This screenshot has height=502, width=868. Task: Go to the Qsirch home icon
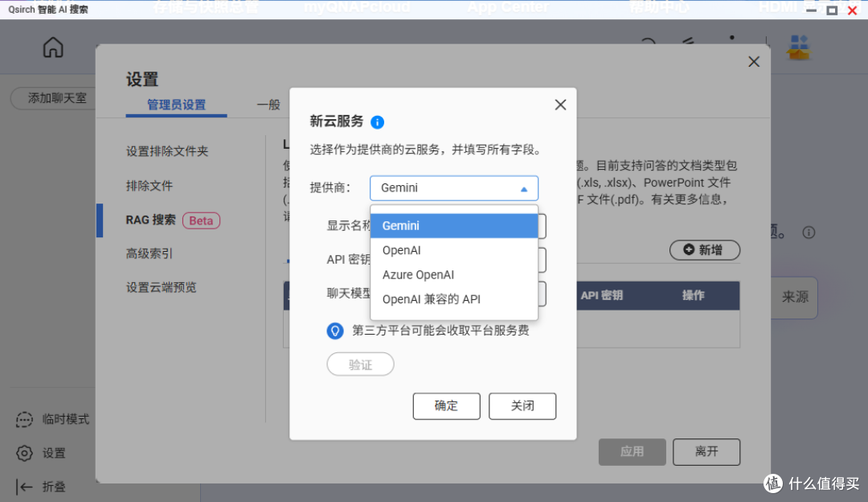click(53, 47)
